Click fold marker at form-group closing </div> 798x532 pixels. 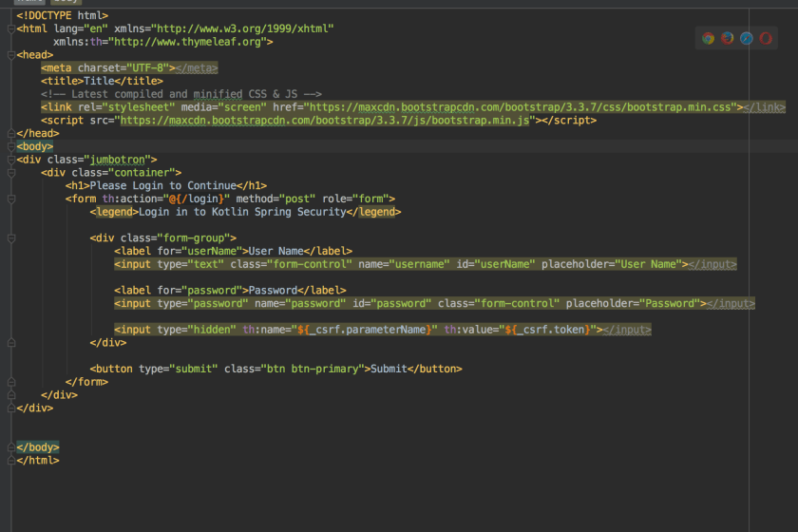coord(11,343)
